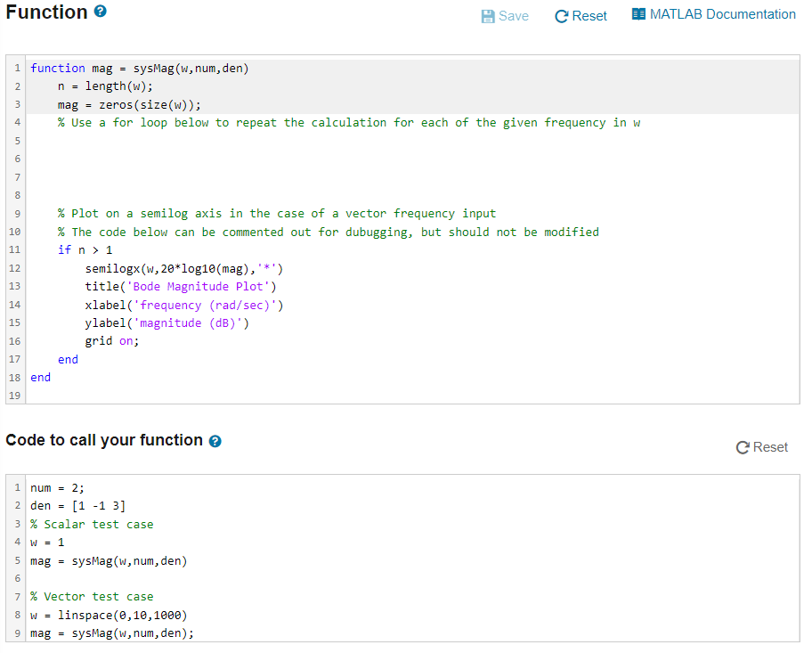812x653 pixels.
Task: Click the comment 'Use a for loop below'
Action: click(x=348, y=123)
